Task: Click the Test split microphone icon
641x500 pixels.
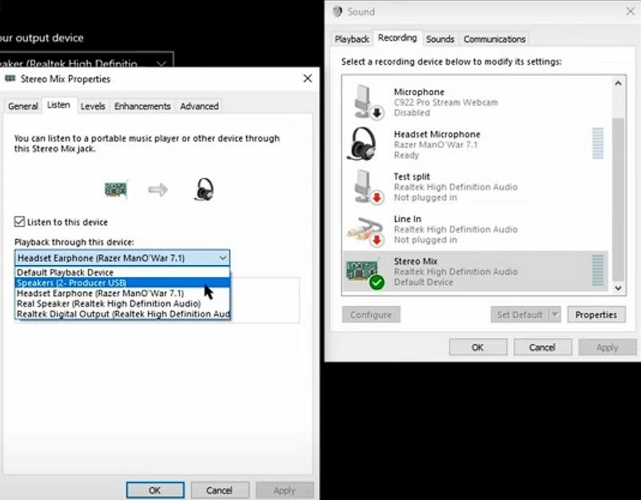Action: click(364, 187)
